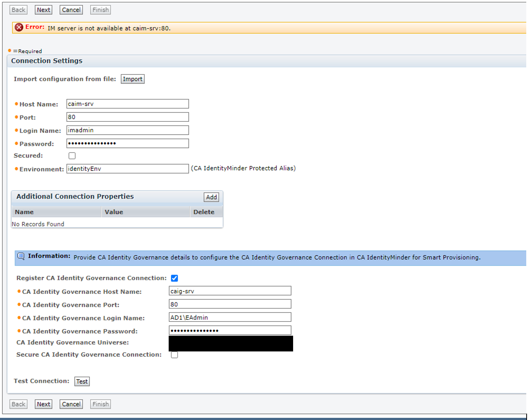This screenshot has width=530, height=420.
Task: Click the CA IdentityMinder Protected Alias note
Action: [243, 168]
